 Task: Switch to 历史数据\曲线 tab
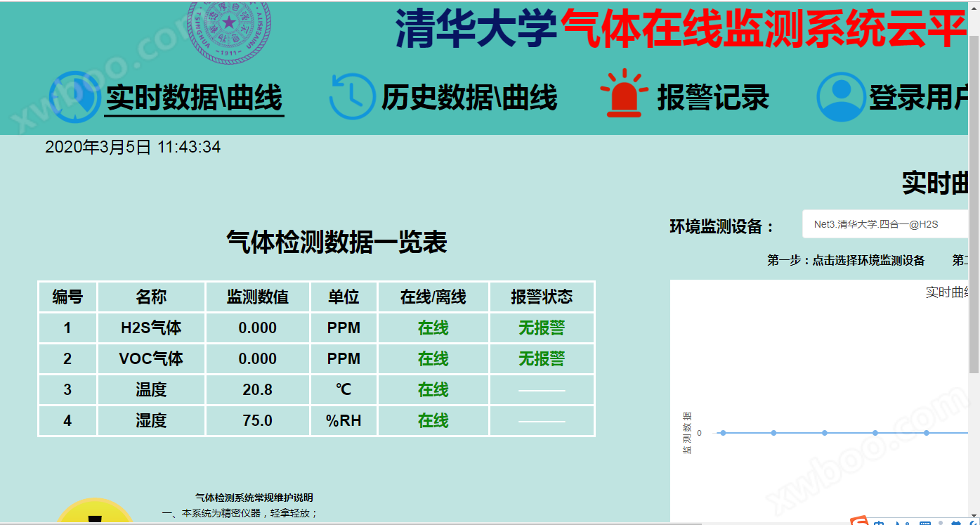pos(469,98)
